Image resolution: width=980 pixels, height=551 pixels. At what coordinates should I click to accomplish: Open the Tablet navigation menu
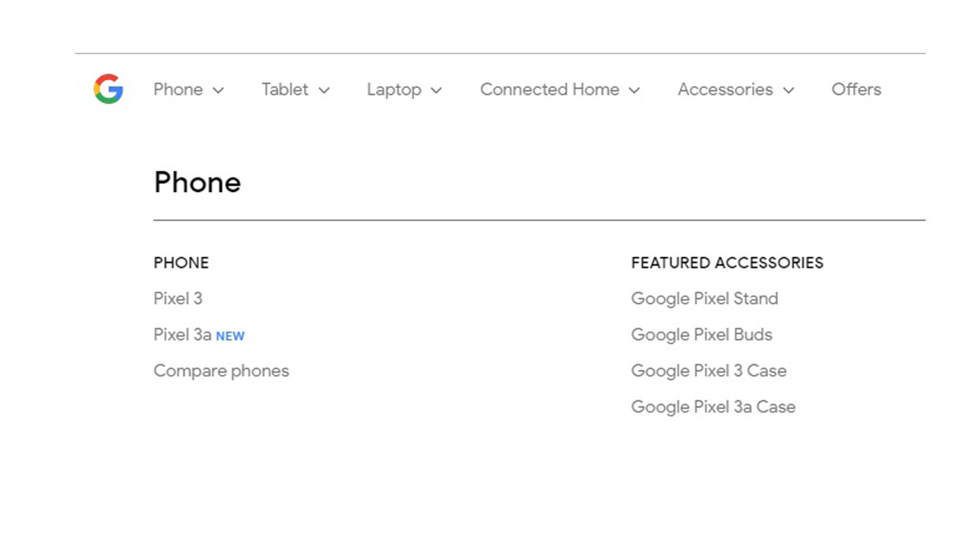(285, 90)
